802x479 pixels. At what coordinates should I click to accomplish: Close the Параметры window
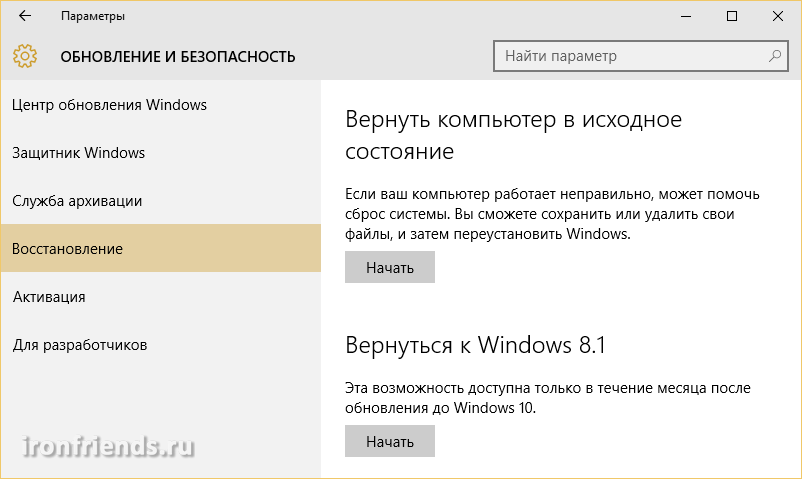(x=778, y=17)
